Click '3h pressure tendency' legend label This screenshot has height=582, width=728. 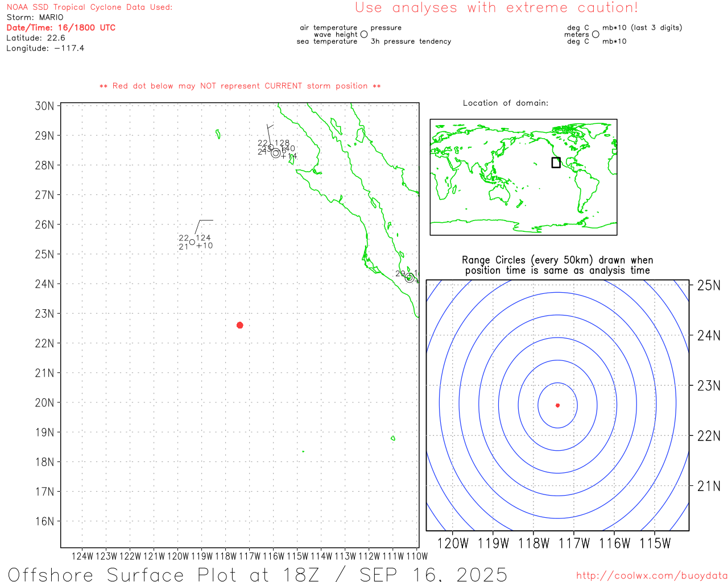tap(411, 41)
